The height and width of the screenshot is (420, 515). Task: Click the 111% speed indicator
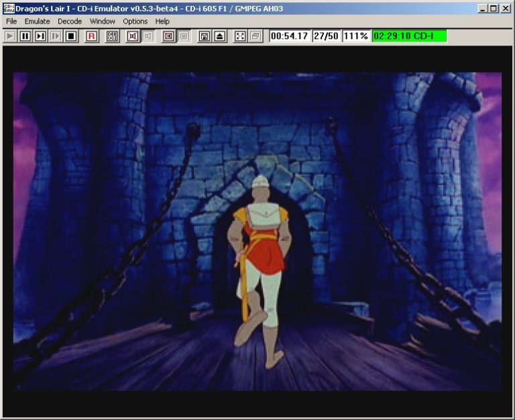[355, 36]
